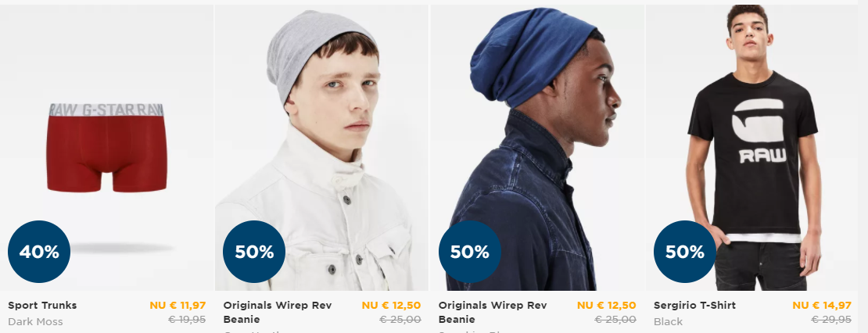Click the first Originals Wirep Rev Beanie title

click(x=278, y=313)
